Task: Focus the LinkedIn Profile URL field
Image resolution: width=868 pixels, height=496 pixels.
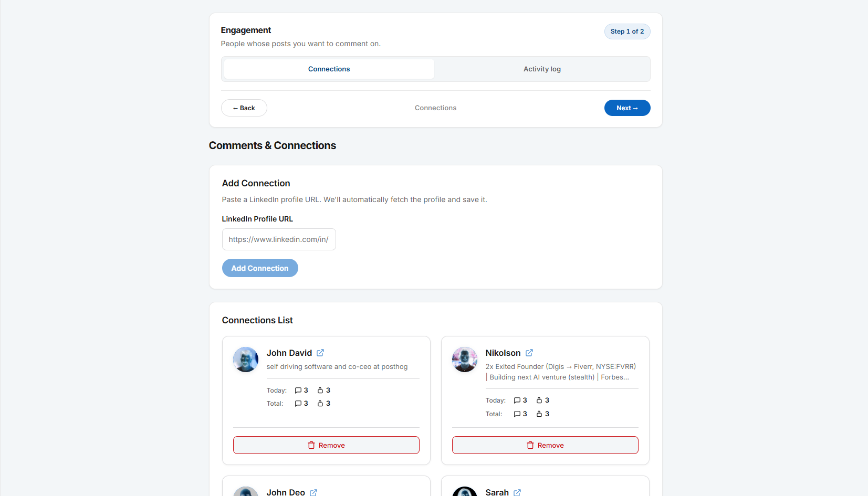Action: tap(279, 239)
